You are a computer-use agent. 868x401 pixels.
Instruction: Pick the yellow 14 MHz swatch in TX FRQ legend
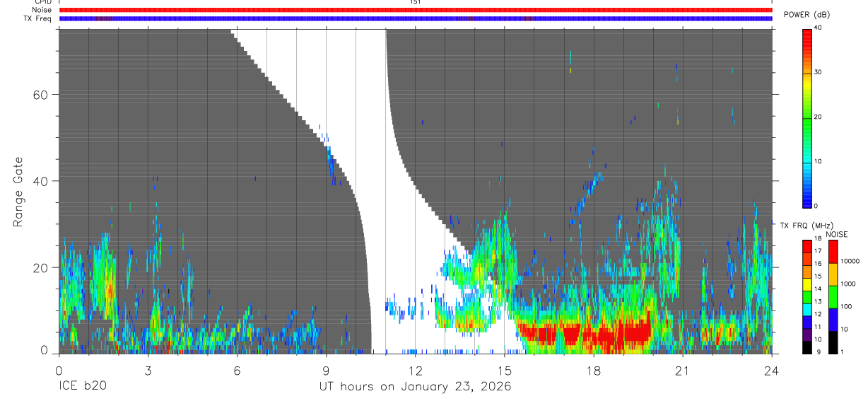click(x=807, y=285)
